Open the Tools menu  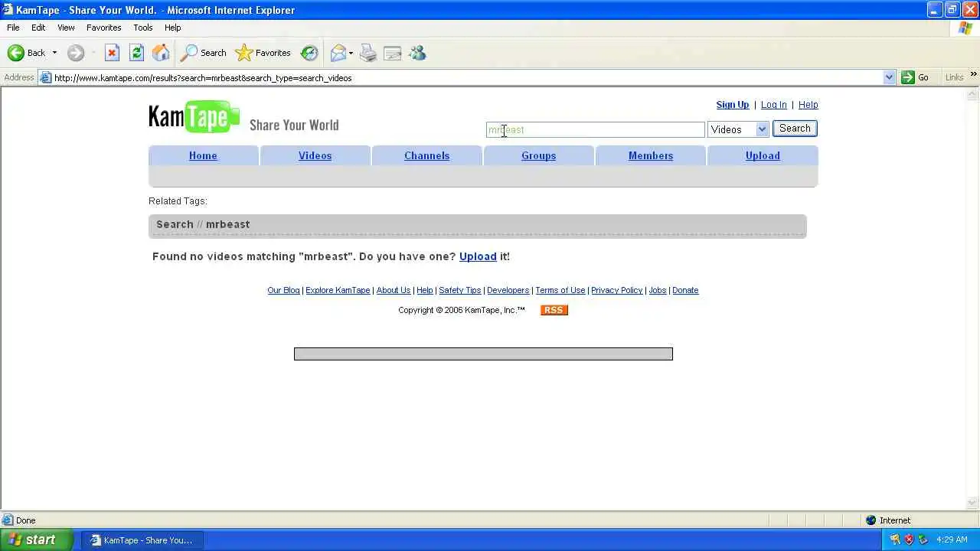(143, 28)
